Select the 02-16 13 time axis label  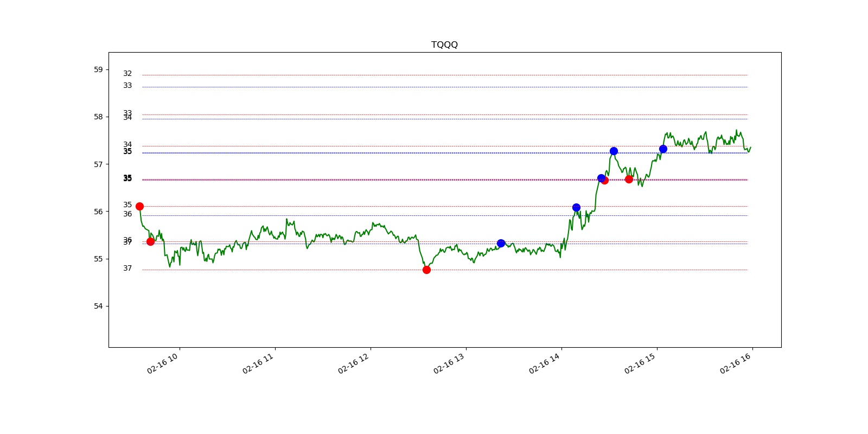click(449, 363)
